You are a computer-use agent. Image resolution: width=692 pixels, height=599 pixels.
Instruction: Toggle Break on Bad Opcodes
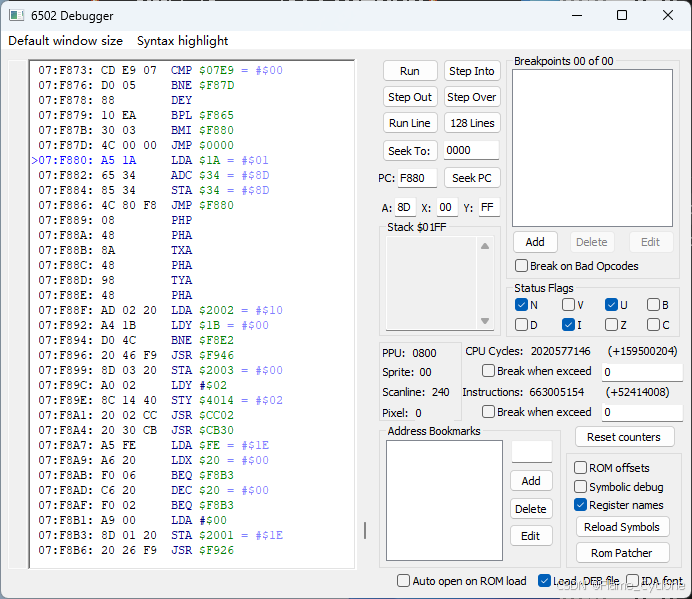[x=577, y=266]
